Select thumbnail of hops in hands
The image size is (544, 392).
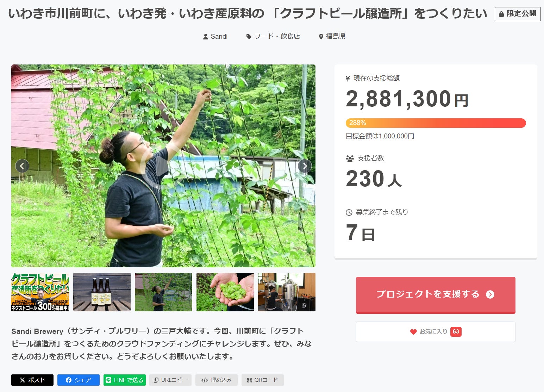point(225,292)
